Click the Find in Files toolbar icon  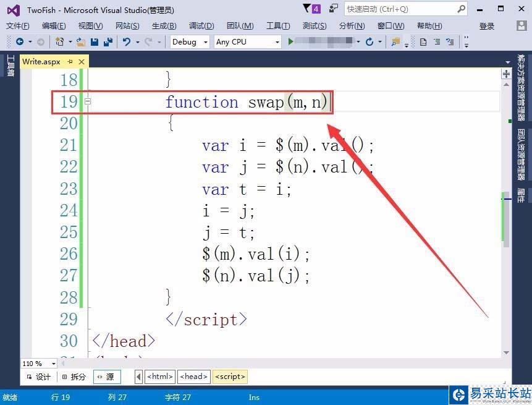[395, 42]
